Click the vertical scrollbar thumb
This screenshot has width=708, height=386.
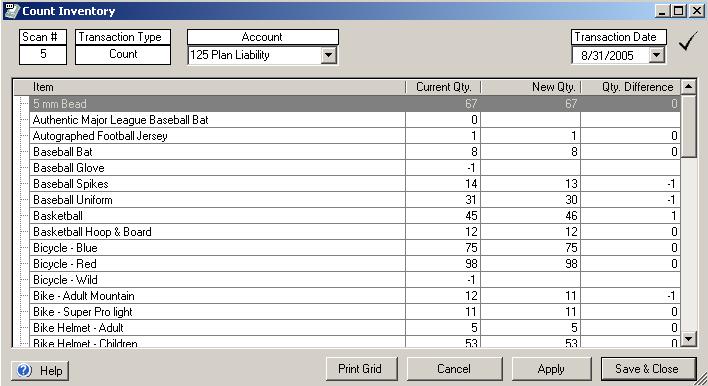tap(689, 126)
